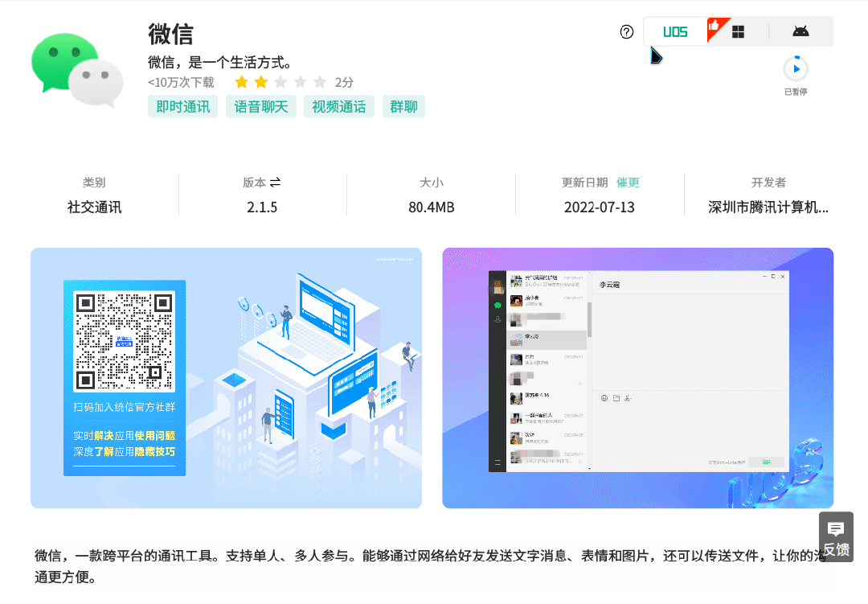Click the star rating icon row

coord(281,82)
